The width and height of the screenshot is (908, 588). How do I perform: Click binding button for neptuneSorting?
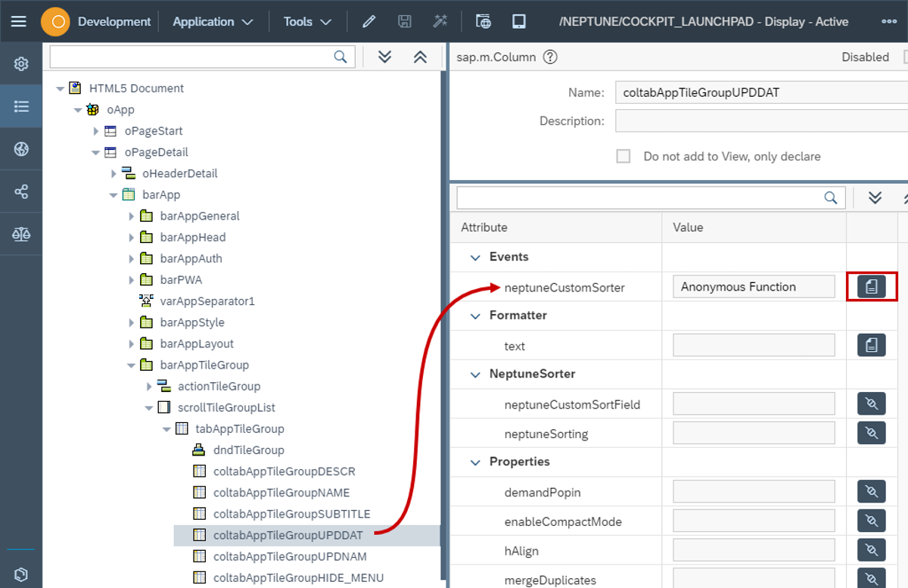(x=871, y=433)
